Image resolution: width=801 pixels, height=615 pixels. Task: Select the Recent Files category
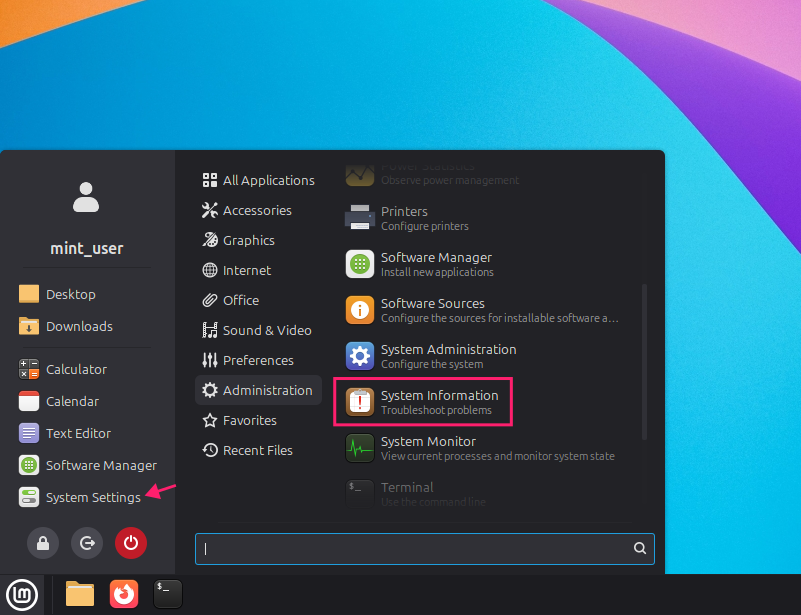[258, 451]
